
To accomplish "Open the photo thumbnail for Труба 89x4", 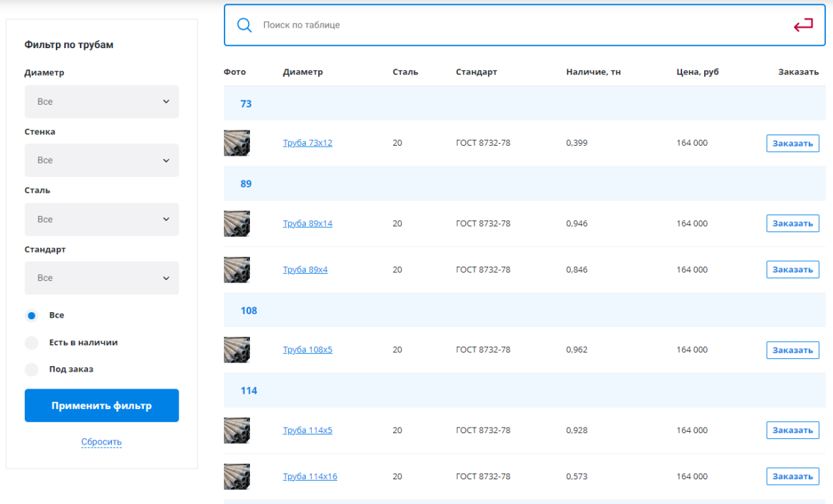I will point(237,270).
